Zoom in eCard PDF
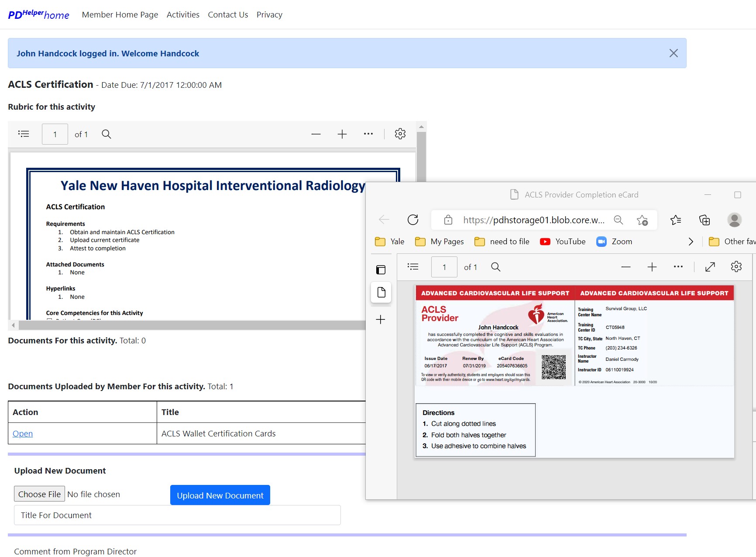 (652, 267)
